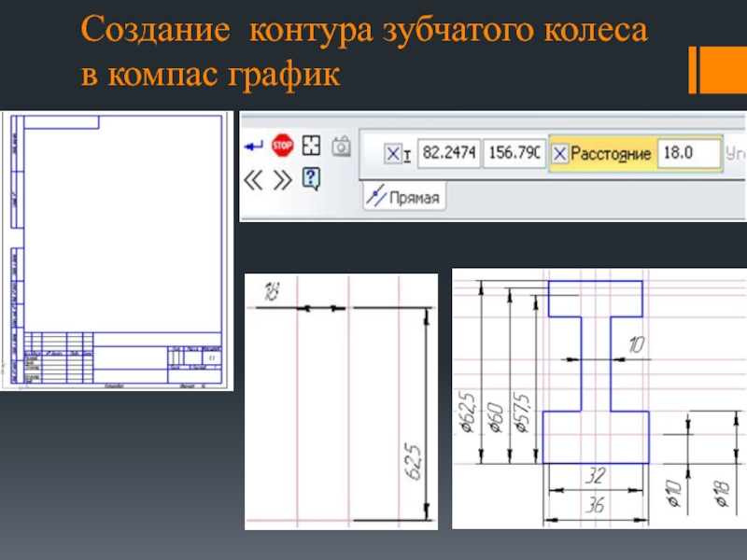Select the ⌀62,5 diameter dimension
The height and width of the screenshot is (560, 747).
(x=467, y=413)
